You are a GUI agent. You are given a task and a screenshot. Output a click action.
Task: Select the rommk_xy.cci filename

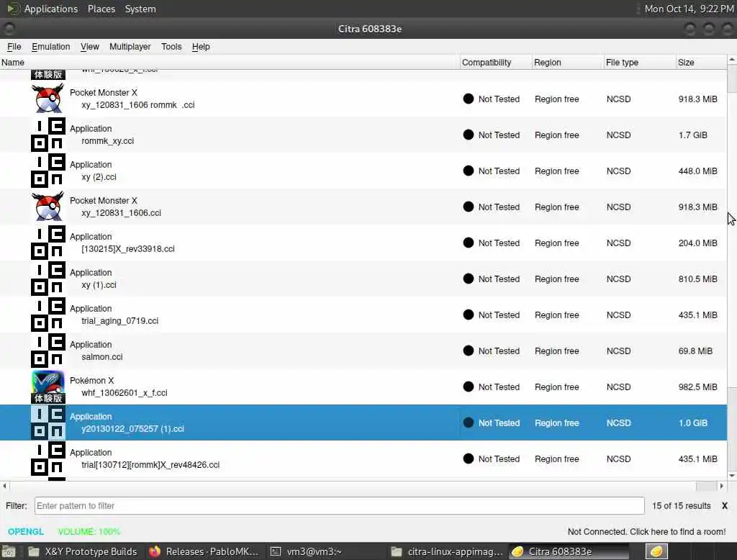click(108, 140)
